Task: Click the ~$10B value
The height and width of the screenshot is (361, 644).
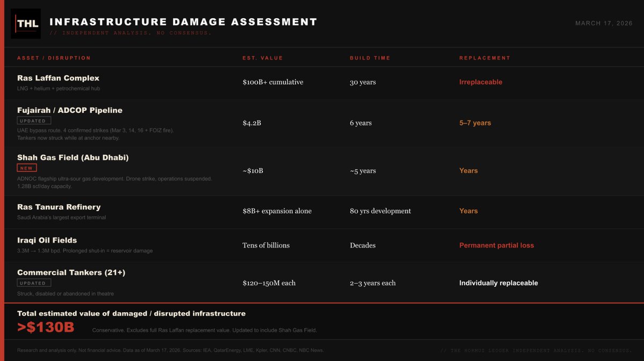Action: 253,171
